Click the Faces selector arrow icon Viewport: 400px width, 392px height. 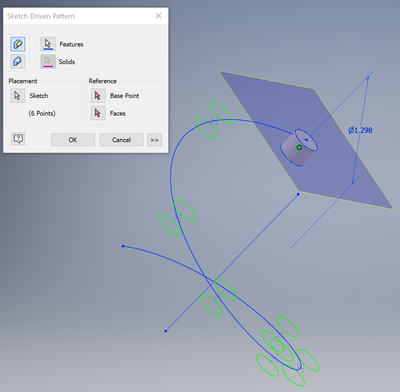tap(98, 113)
